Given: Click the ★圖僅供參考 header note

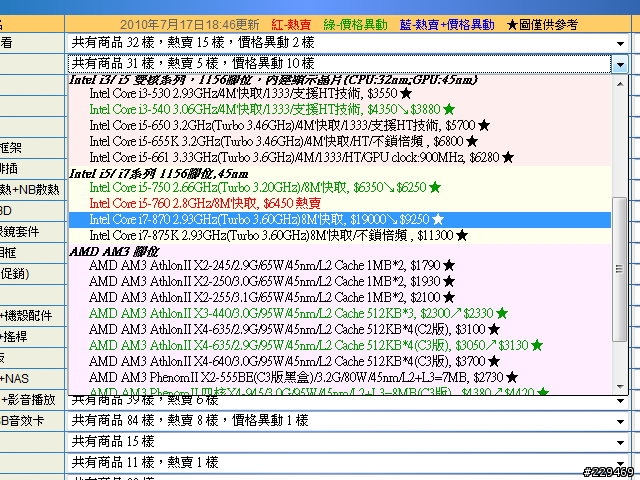Looking at the screenshot, I should coord(542,25).
